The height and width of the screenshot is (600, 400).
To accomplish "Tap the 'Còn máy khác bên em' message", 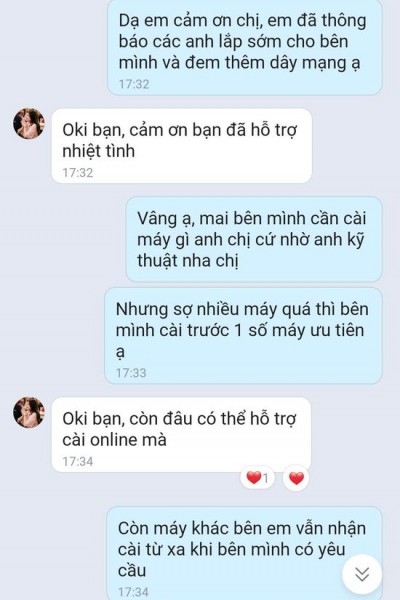I will tap(245, 553).
